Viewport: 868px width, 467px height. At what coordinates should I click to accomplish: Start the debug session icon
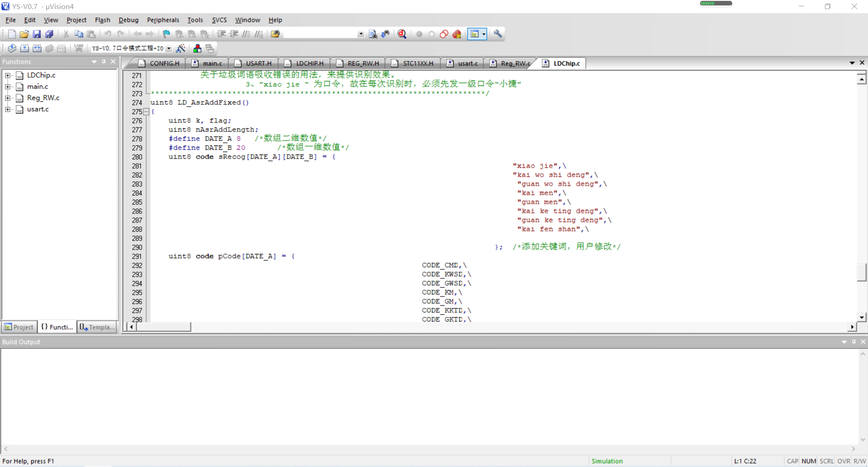pyautogui.click(x=402, y=34)
